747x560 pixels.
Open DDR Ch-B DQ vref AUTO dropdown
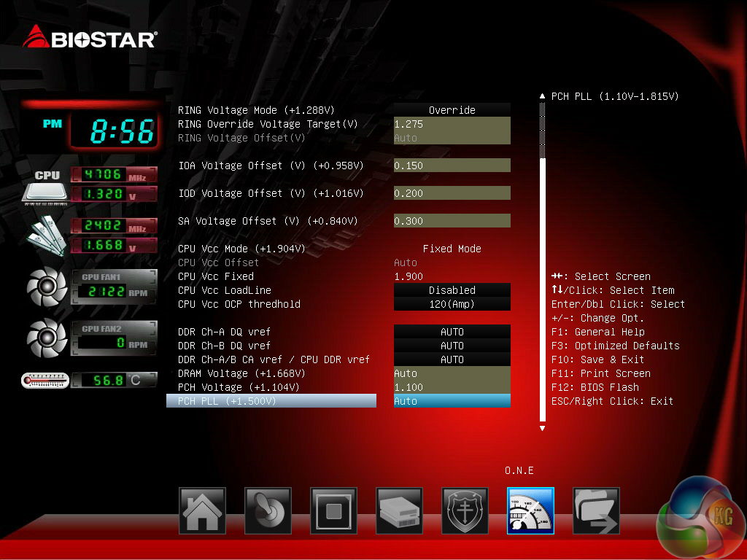click(452, 345)
